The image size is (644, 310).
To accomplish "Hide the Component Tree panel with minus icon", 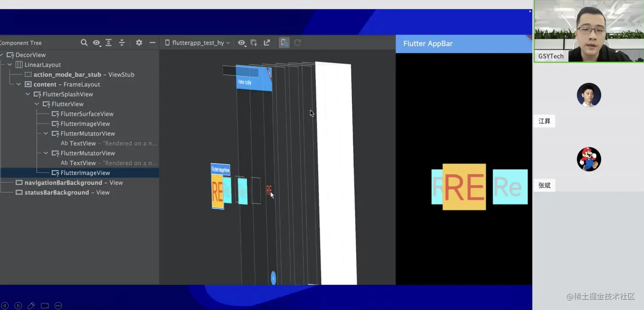I will click(152, 43).
